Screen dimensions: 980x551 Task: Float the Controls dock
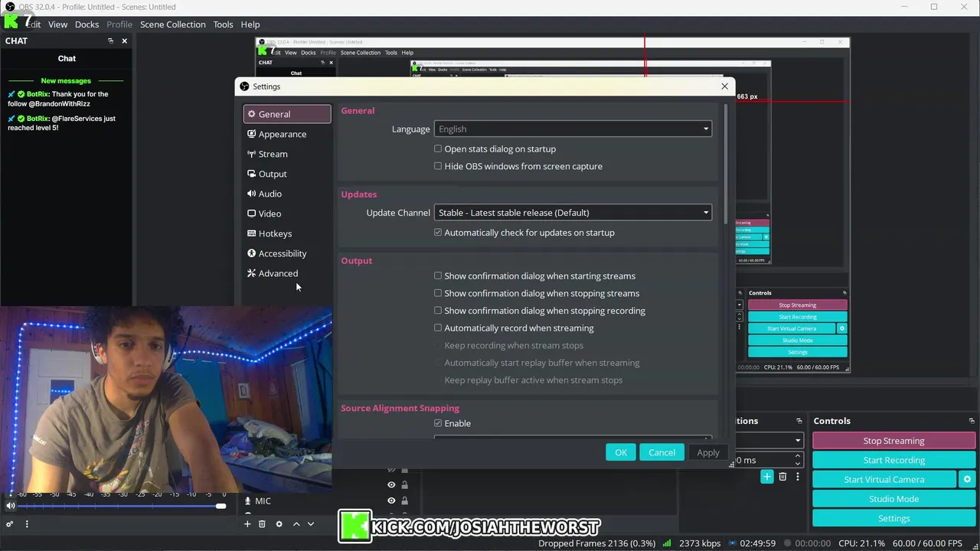972,421
